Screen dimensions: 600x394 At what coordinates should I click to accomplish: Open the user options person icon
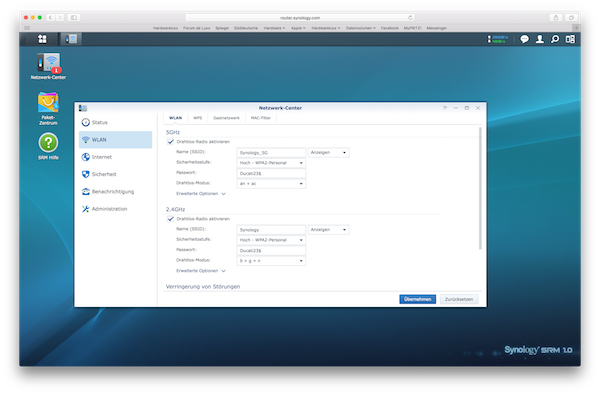[x=540, y=39]
